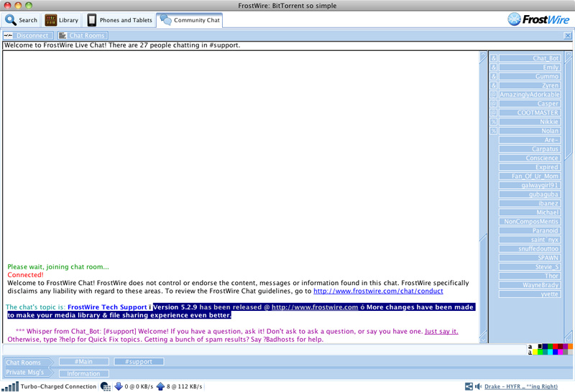Click the Disconnect button
575x392 pixels.
tap(28, 35)
